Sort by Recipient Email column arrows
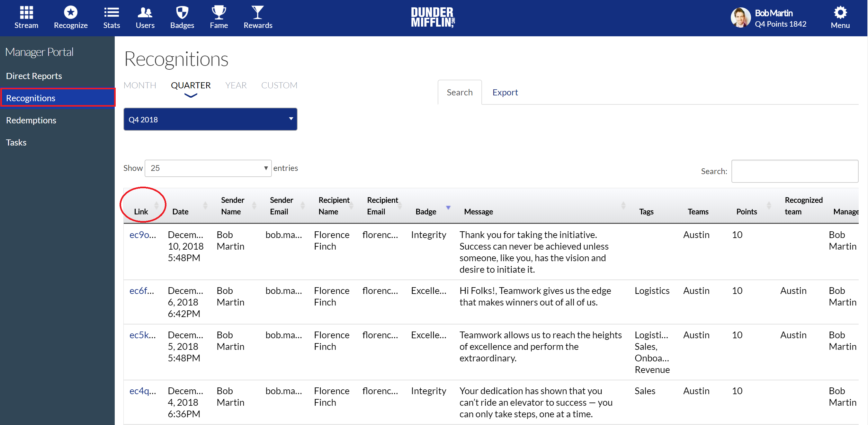The image size is (868, 425). (x=400, y=205)
